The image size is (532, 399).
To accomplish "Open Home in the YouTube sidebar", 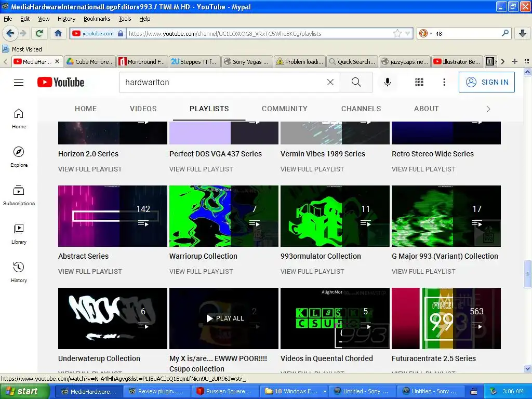I will (x=19, y=119).
